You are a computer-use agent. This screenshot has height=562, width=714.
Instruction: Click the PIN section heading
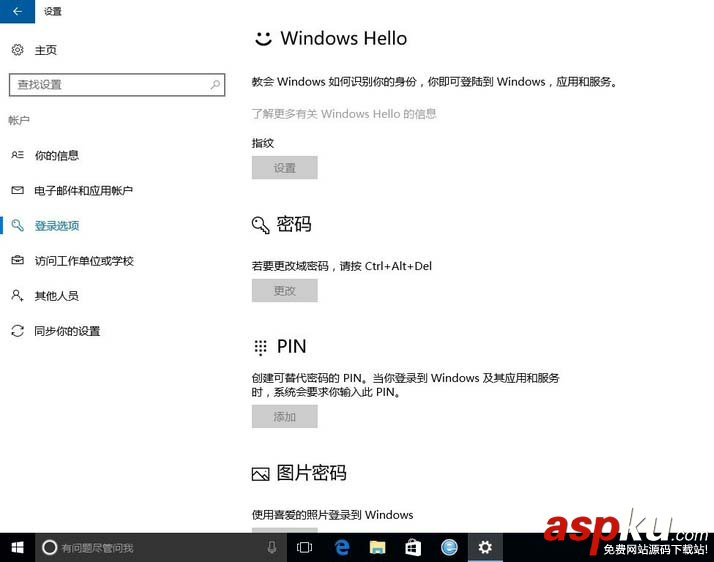click(x=291, y=347)
